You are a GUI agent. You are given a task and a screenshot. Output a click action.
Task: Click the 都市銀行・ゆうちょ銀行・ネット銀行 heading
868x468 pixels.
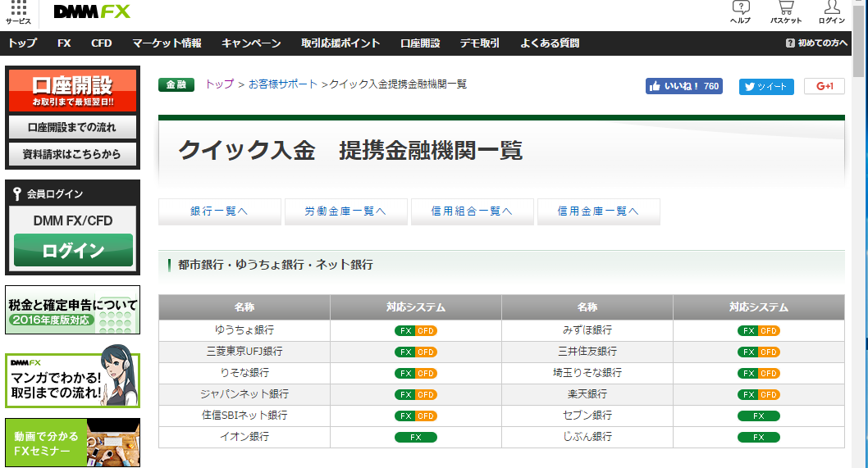click(275, 265)
